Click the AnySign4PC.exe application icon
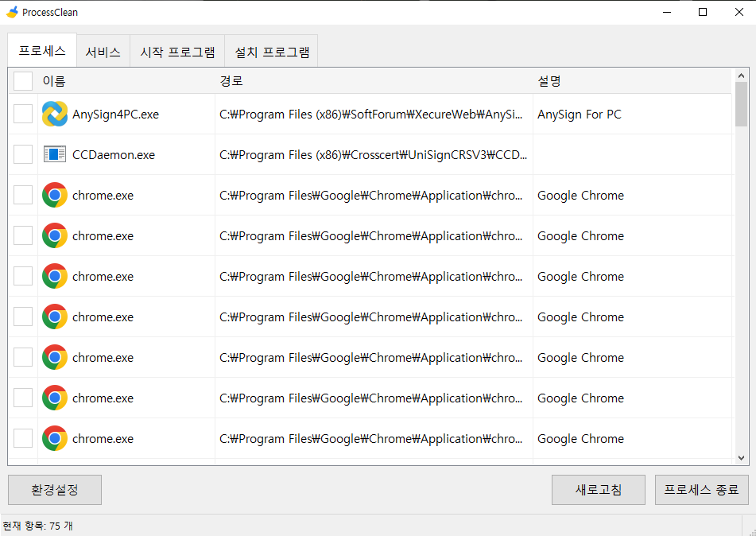The height and width of the screenshot is (536, 756). click(55, 115)
